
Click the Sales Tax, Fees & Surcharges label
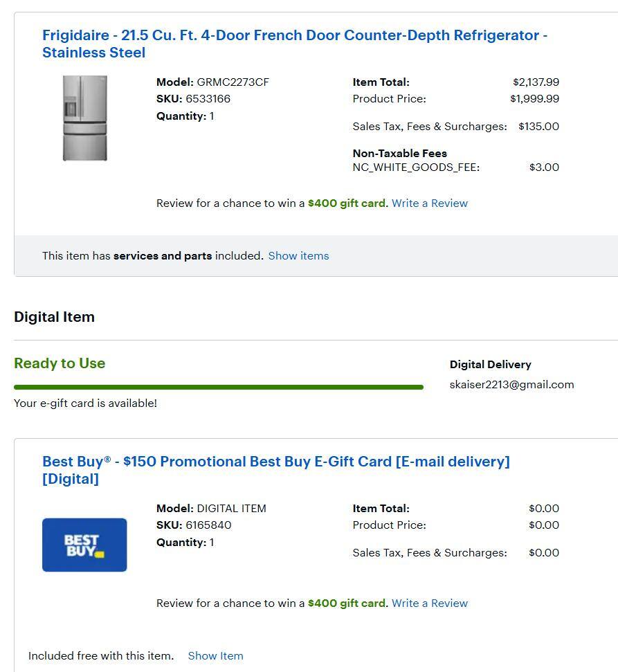430,126
